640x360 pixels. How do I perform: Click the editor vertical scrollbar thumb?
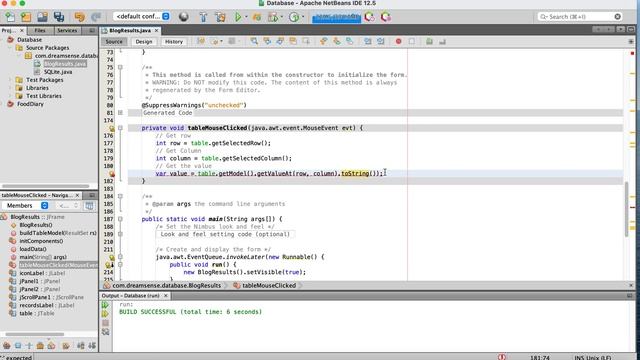[627, 209]
